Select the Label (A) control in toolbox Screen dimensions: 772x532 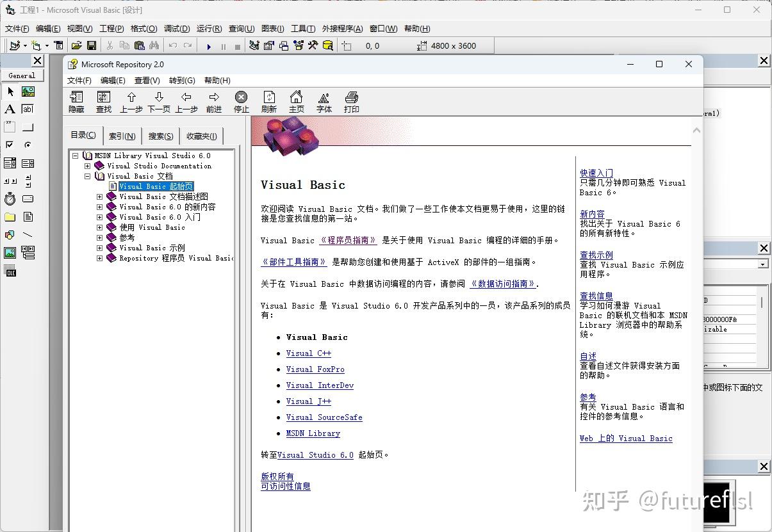tap(10, 109)
